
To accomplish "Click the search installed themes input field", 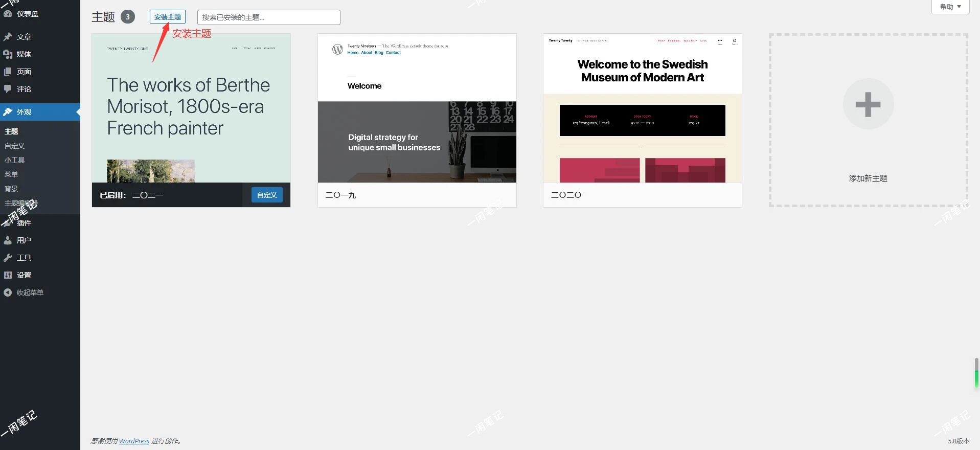I will pos(268,17).
